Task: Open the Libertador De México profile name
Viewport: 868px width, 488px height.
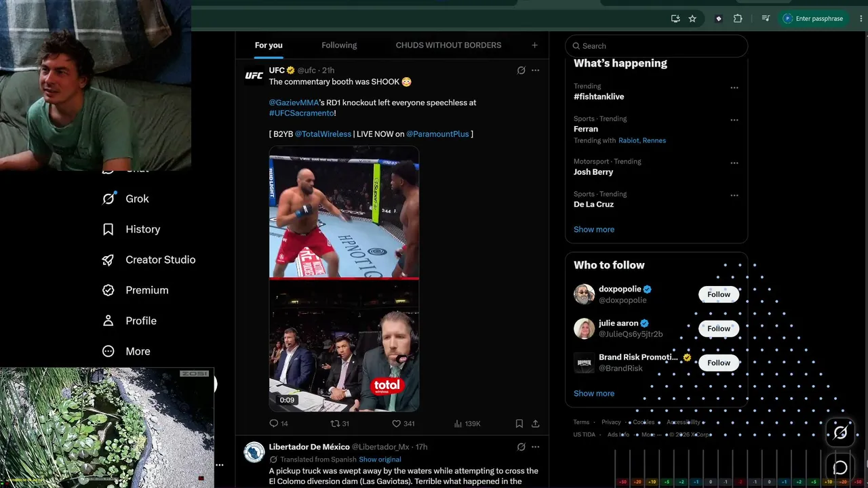Action: [309, 447]
